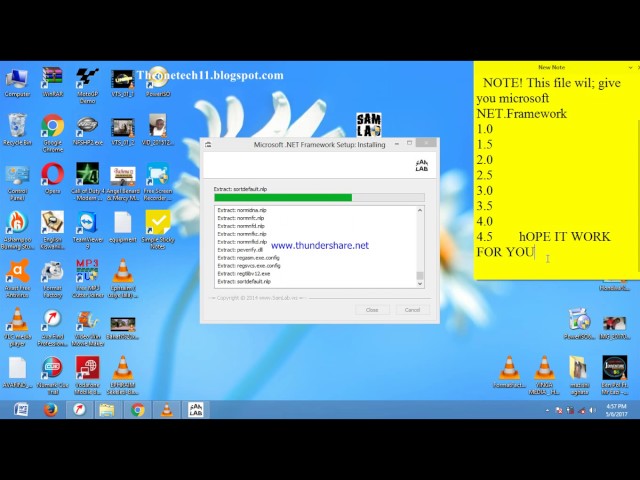Open File Explorer from the taskbar
Image resolution: width=640 pixels, height=480 pixels.
coord(107,409)
